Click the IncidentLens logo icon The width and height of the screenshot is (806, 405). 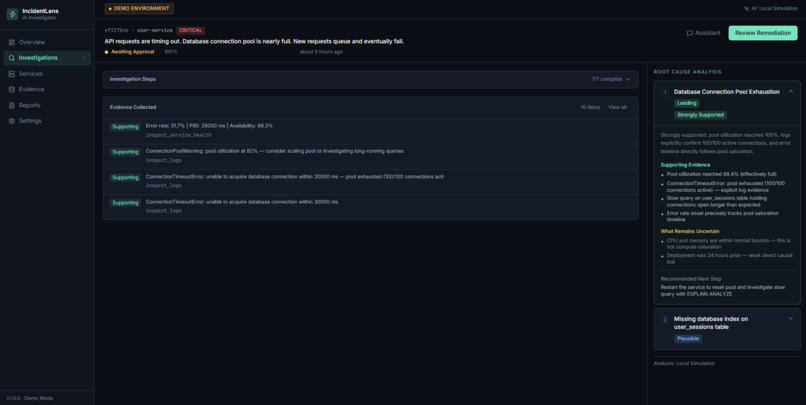point(12,14)
